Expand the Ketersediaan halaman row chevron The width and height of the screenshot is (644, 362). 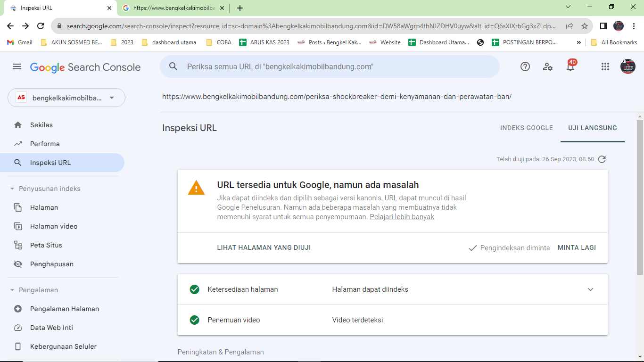pyautogui.click(x=590, y=289)
